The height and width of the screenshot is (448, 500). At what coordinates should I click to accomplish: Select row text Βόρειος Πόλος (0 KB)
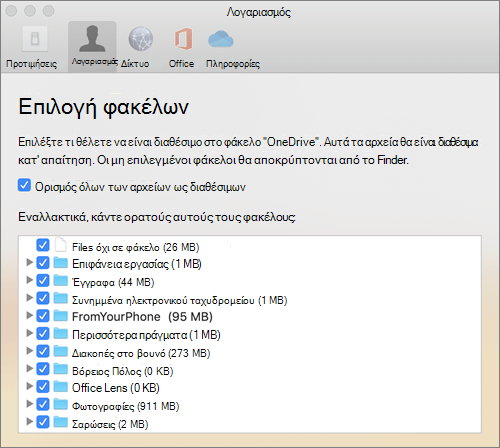(x=123, y=371)
